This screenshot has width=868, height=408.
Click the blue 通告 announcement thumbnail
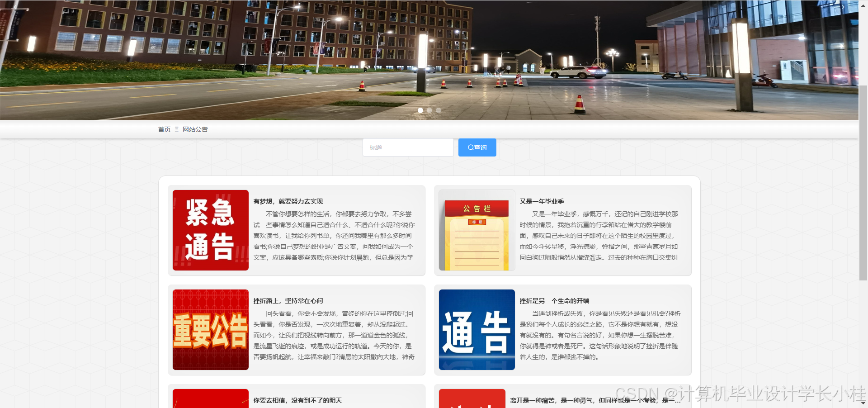pyautogui.click(x=476, y=330)
